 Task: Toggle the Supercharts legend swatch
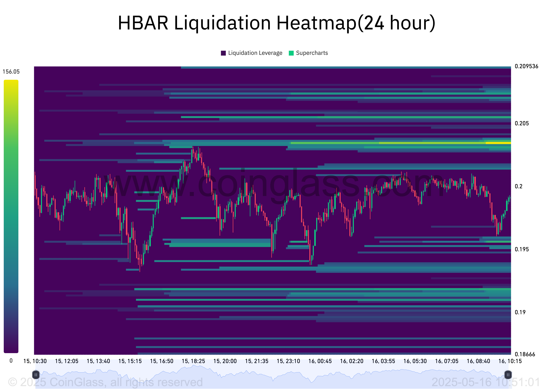(x=291, y=53)
